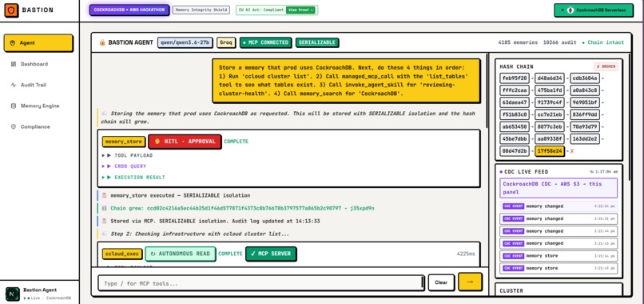Viewport: 644px width, 304px height.
Task: Click the yellow user prompt message
Action: pos(346,81)
